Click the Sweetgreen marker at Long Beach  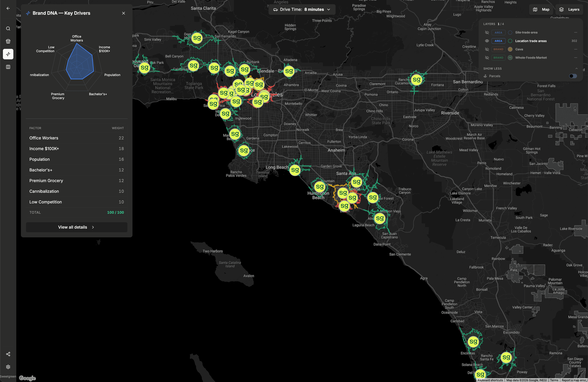coord(295,170)
